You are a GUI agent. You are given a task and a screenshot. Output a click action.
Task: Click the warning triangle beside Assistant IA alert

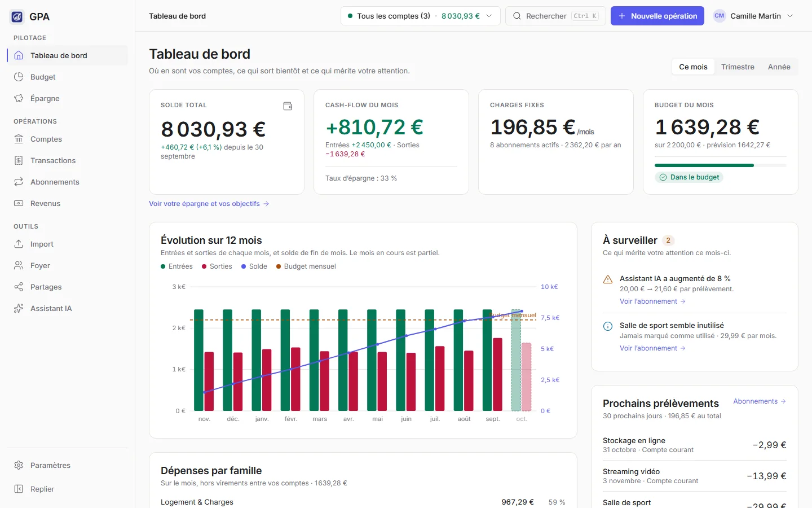click(608, 279)
